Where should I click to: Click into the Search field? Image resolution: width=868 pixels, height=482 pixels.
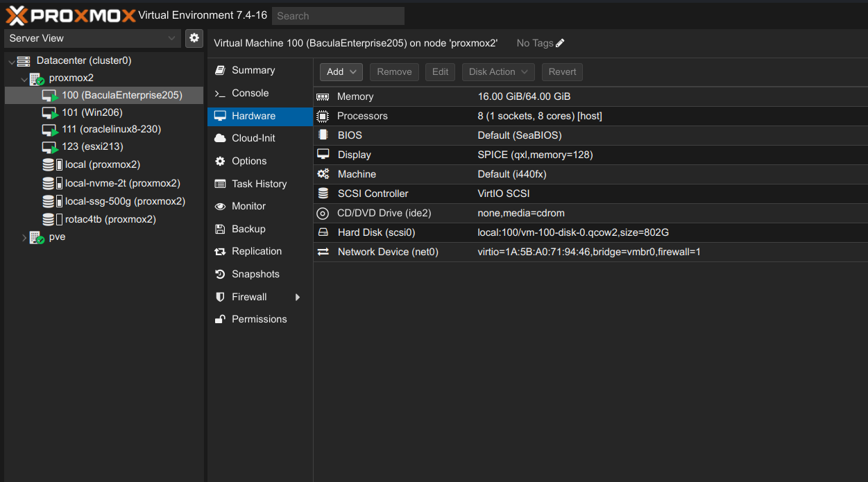tap(338, 16)
